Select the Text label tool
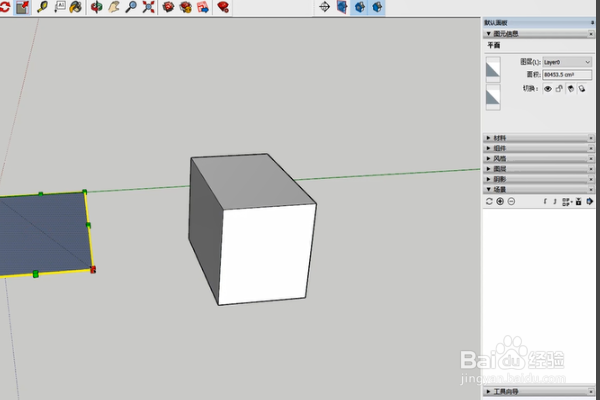 pyautogui.click(x=60, y=7)
